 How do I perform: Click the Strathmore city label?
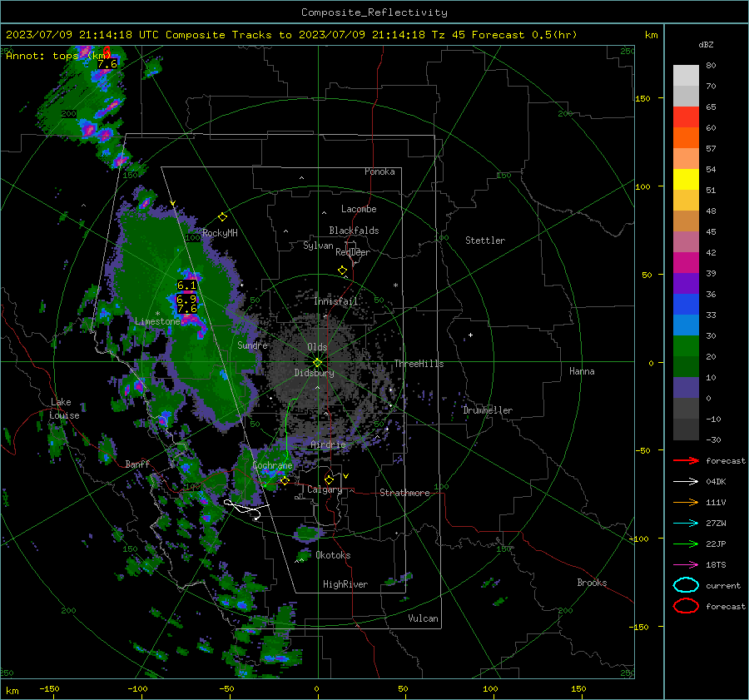(404, 493)
